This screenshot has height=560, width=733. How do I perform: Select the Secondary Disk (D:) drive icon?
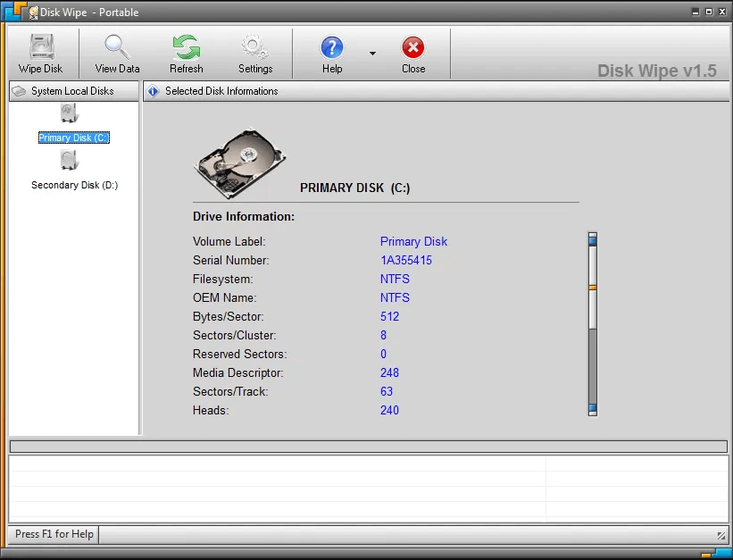[69, 160]
